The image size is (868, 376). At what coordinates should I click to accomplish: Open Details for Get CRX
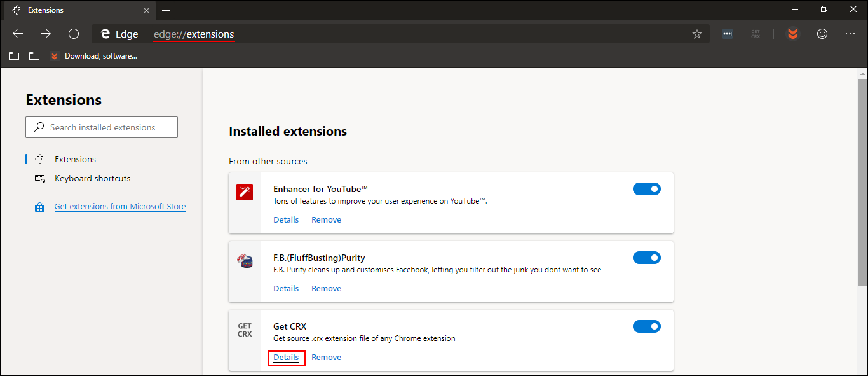click(286, 358)
